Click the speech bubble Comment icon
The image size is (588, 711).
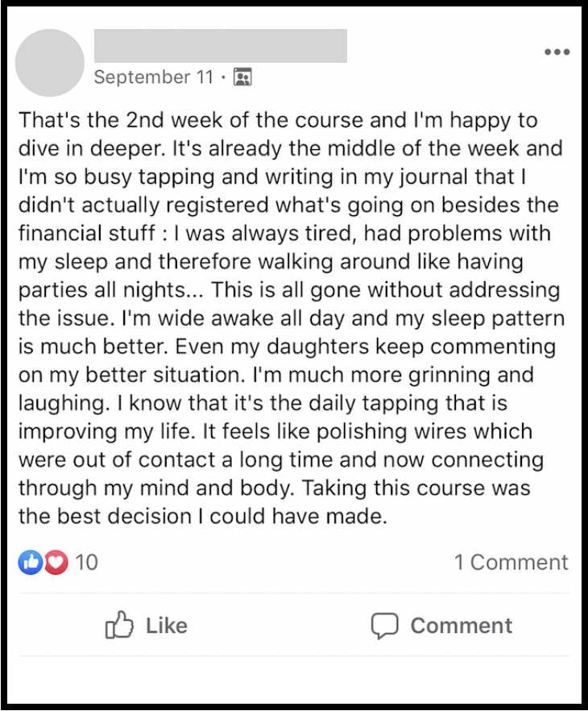coord(384,626)
